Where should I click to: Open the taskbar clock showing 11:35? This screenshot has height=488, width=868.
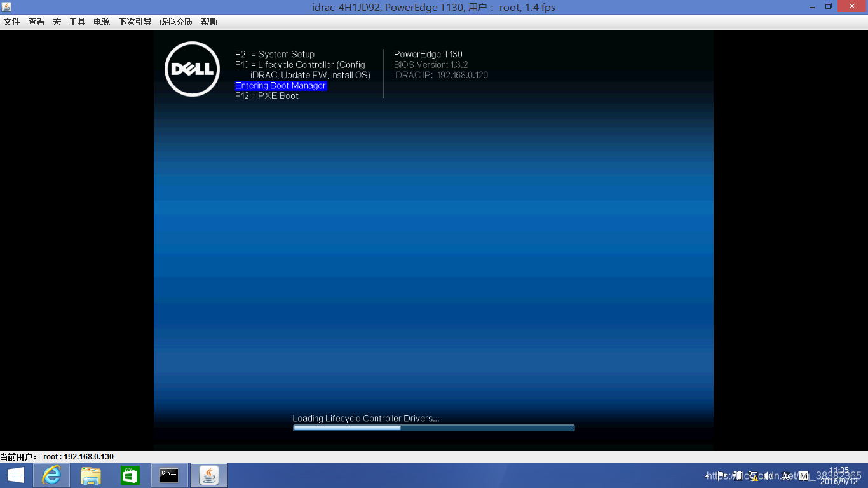[839, 476]
